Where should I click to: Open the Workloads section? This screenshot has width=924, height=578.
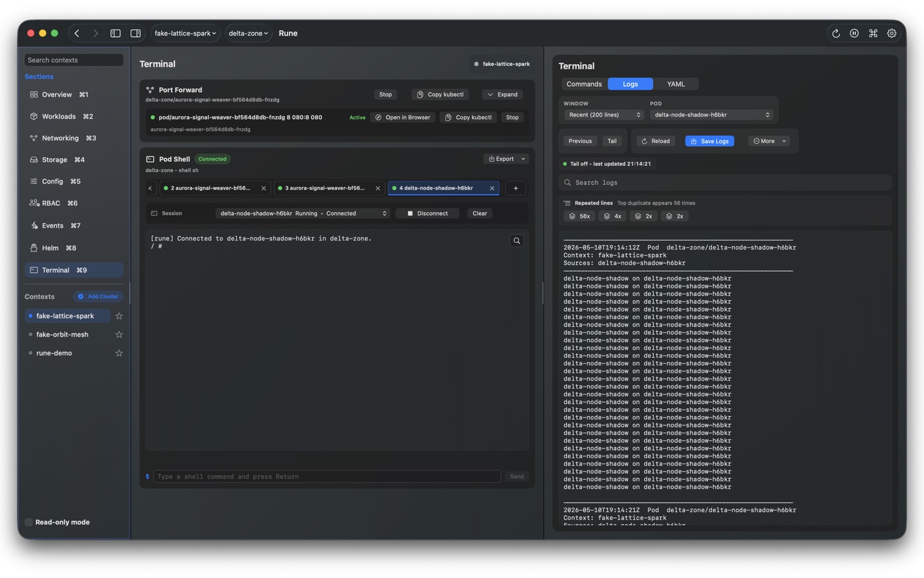[74, 117]
